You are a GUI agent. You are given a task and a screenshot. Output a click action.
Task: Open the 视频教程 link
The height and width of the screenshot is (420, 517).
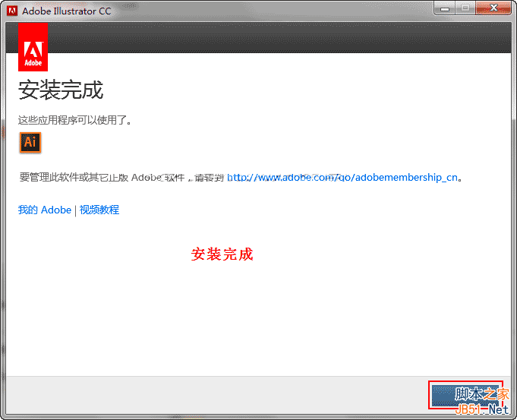click(x=99, y=210)
